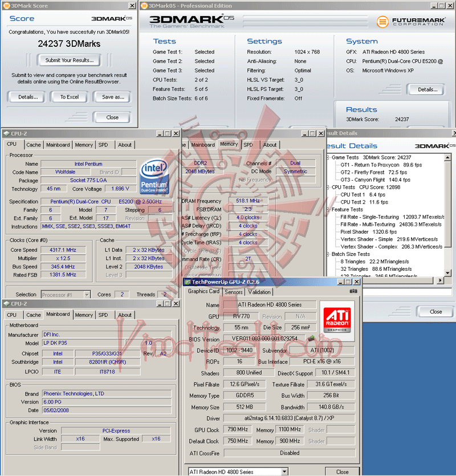Viewport: 456px width, 476px height.
Task: Click the 24237 3DMarks score text
Action: (69, 44)
